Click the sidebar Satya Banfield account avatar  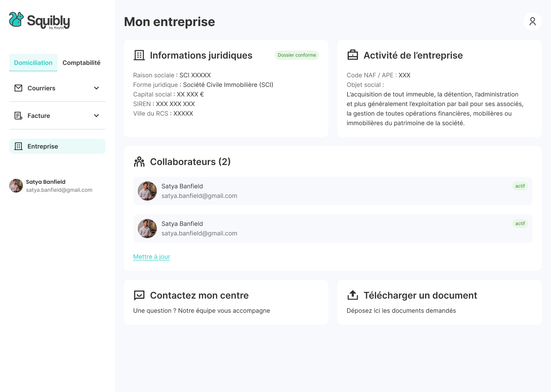(16, 186)
